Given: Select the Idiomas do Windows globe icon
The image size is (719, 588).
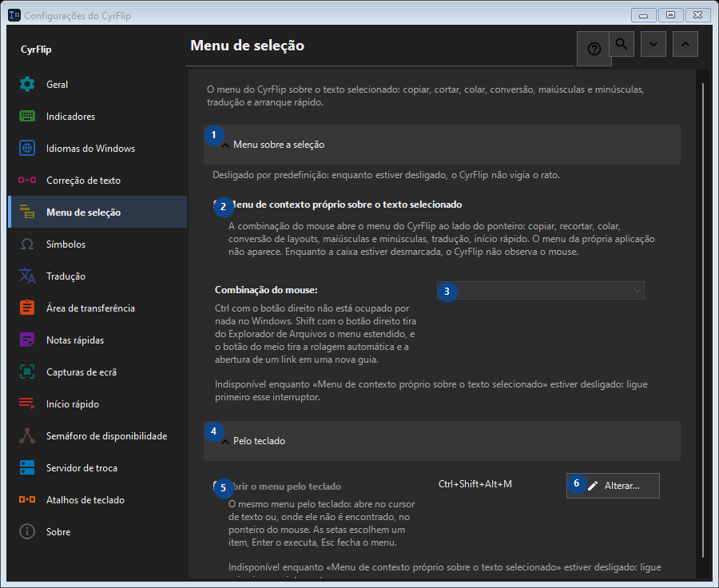Looking at the screenshot, I should pos(27,148).
